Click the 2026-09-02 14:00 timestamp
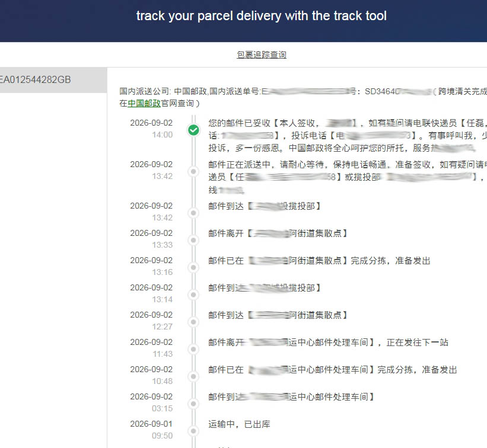The image size is (487, 448). coord(151,129)
